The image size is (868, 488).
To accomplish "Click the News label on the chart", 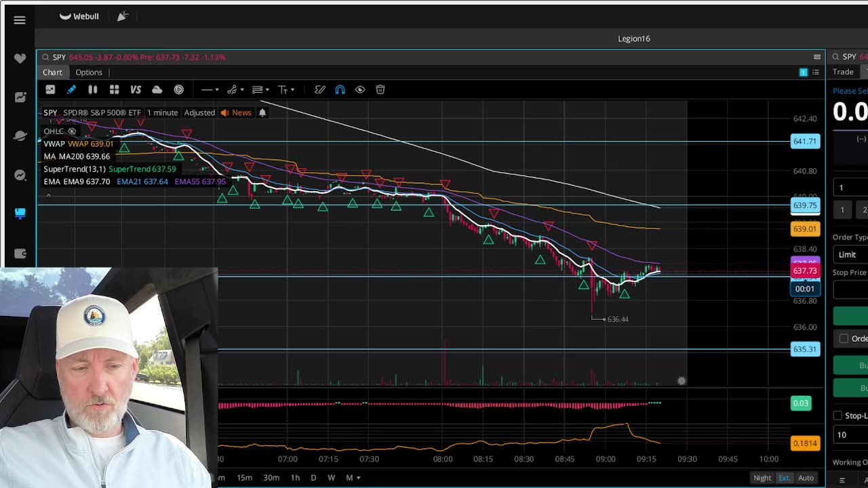I will 241,113.
